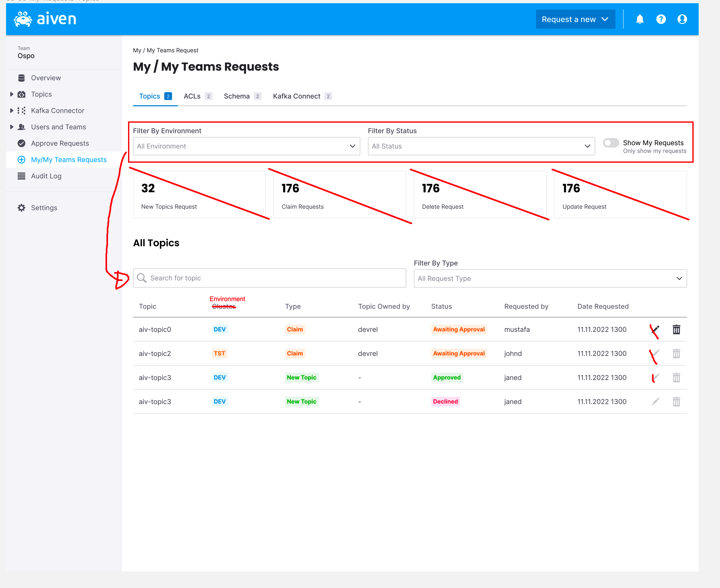Open the help question mark icon
The width and height of the screenshot is (720, 588).
661,19
